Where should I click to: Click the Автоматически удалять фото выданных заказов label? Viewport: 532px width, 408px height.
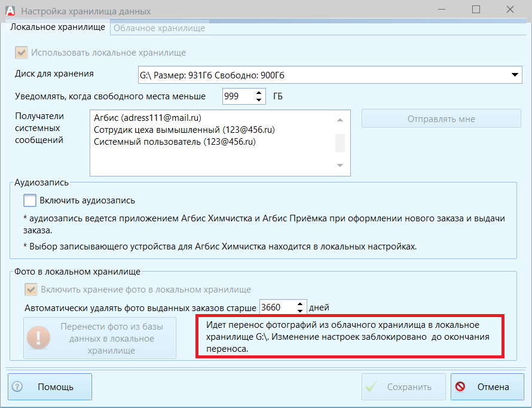[x=140, y=308]
